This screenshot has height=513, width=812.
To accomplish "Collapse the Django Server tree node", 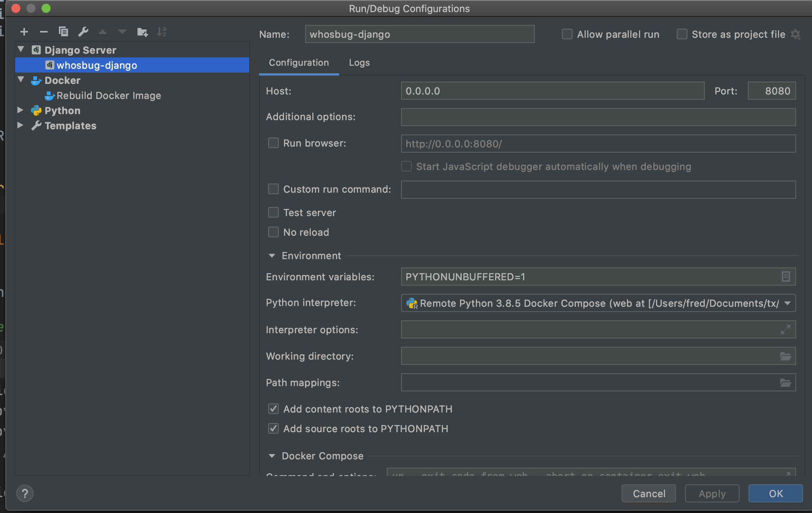I will click(21, 49).
